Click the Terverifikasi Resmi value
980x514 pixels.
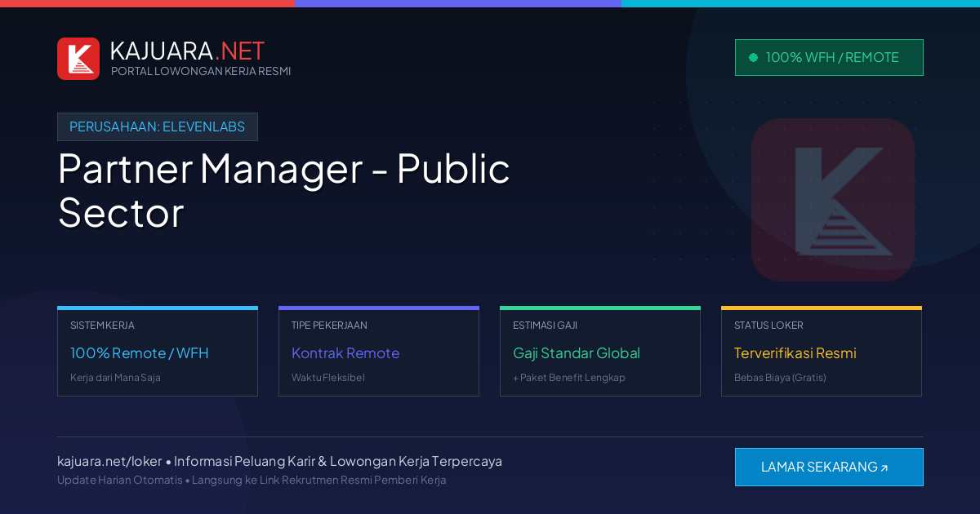pos(795,353)
